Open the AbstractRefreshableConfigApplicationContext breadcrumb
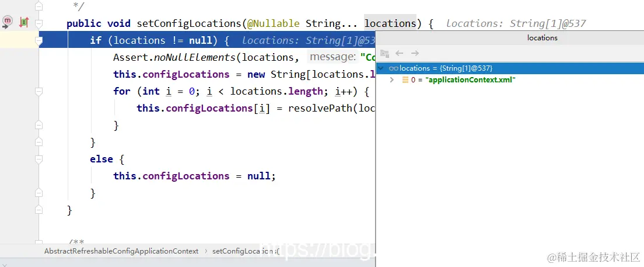The image size is (644, 267). pos(121,251)
